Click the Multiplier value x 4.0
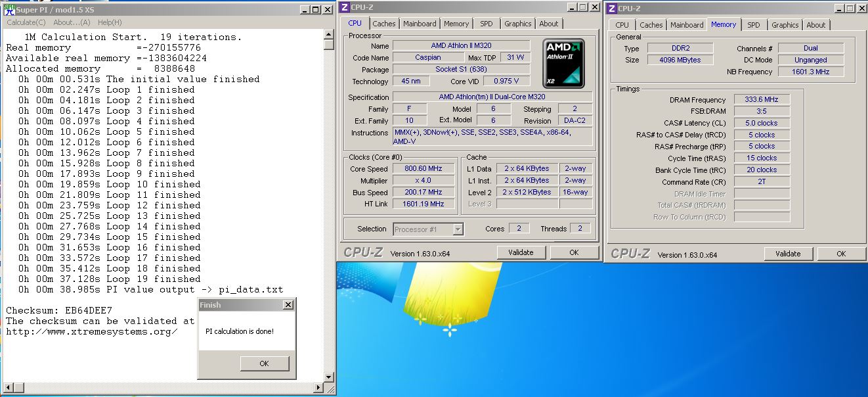The height and width of the screenshot is (397, 868). [x=423, y=181]
